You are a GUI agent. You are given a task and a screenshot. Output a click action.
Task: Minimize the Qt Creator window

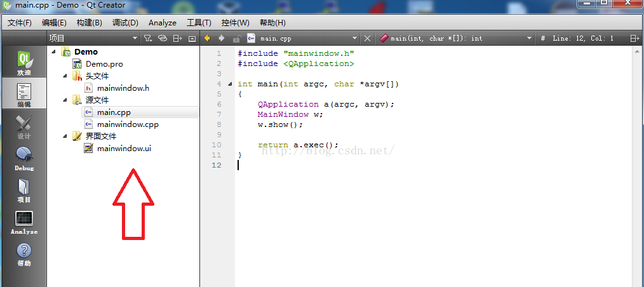click(587, 3)
